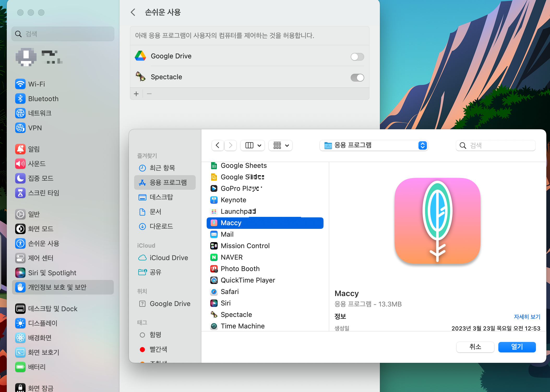
Task: Open Bluetooth settings in the sidebar
Action: [x=43, y=99]
